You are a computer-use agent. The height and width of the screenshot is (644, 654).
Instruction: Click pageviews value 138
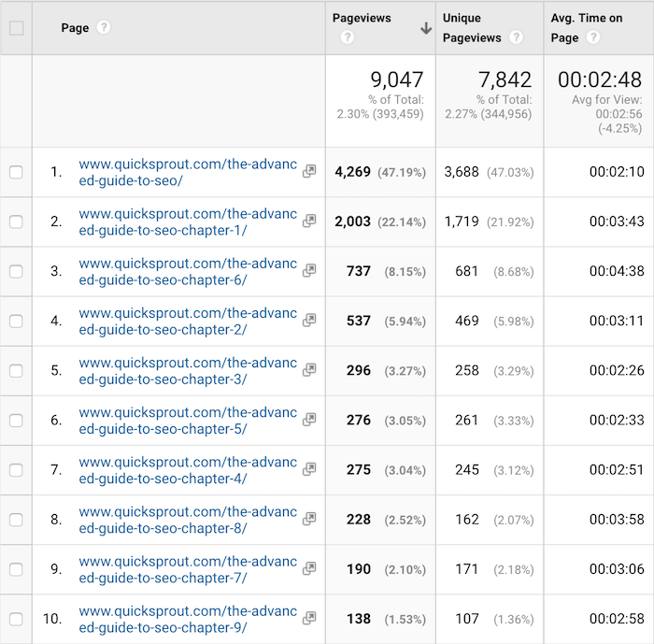coord(359,619)
